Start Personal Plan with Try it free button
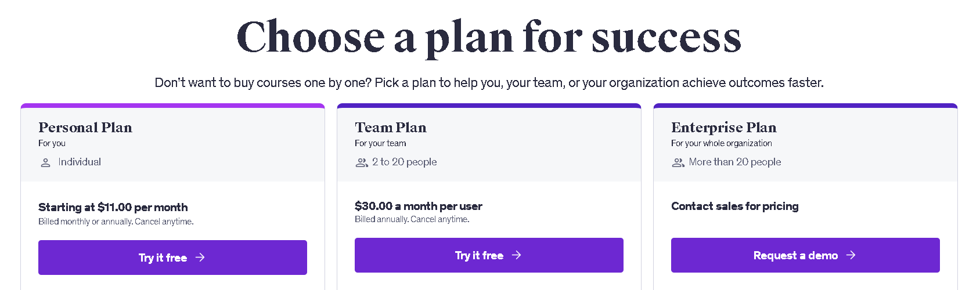 pyautogui.click(x=172, y=258)
